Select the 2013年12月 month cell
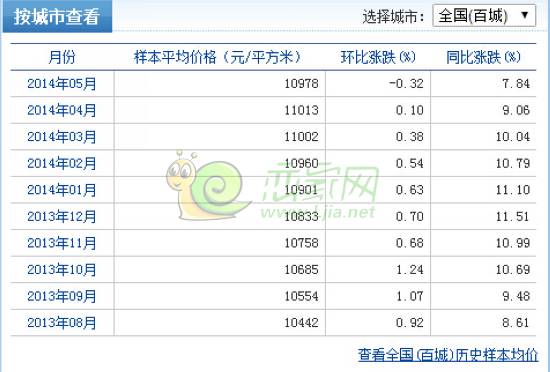Image resolution: width=550 pixels, height=372 pixels. coord(62,216)
